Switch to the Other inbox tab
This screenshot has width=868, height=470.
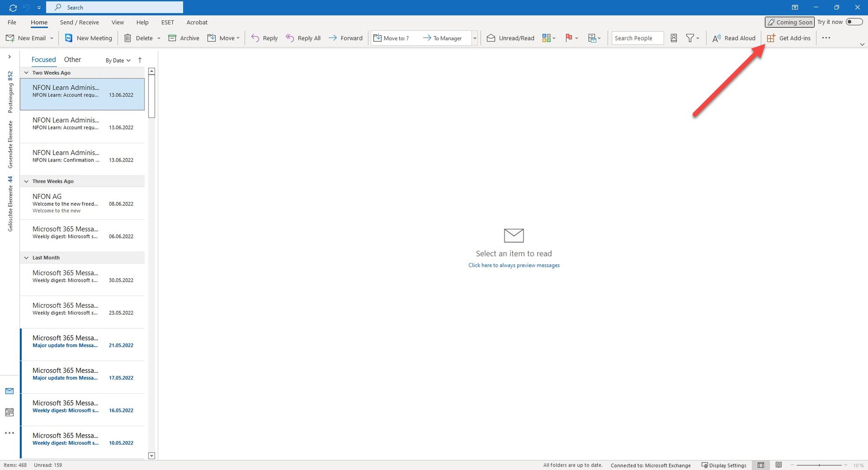(72, 60)
